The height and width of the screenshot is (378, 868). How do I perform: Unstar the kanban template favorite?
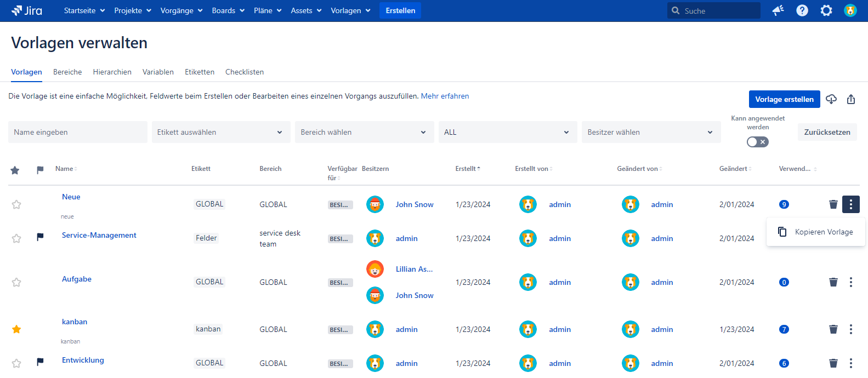[x=16, y=329]
